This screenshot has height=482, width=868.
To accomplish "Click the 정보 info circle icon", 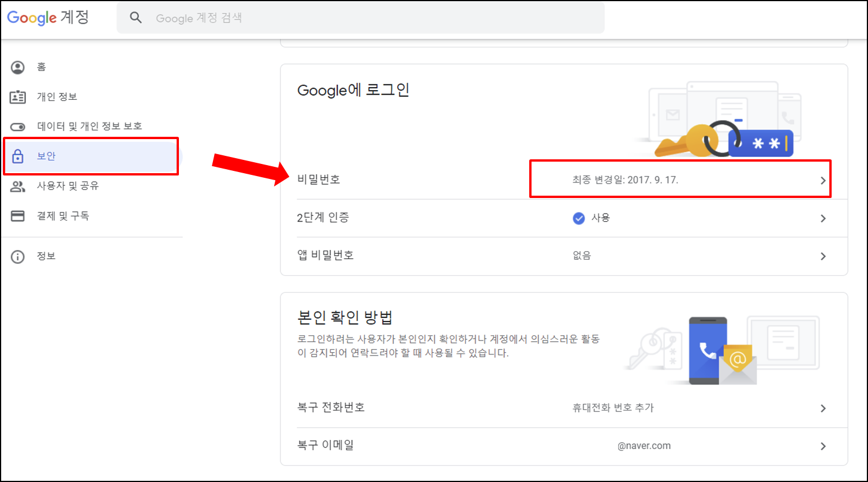I will tap(18, 257).
